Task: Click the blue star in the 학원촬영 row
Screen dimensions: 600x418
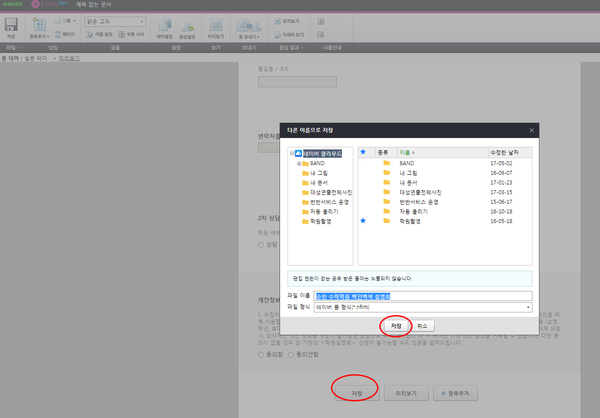Action: [x=363, y=220]
